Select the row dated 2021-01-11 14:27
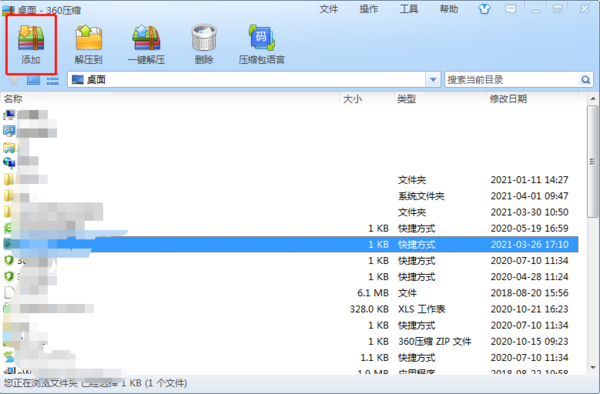The height and width of the screenshot is (394, 600). (290, 179)
